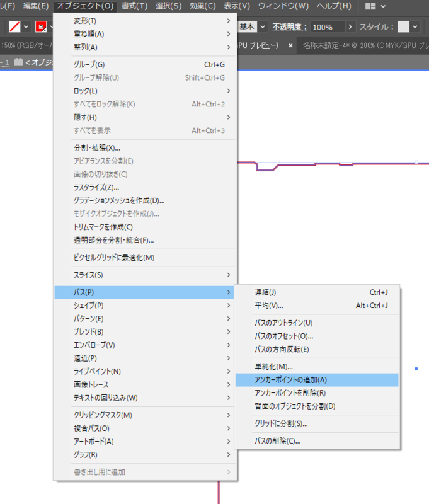Open the 選択(S) menu
Screen dimensions: 429x504
(x=168, y=6)
